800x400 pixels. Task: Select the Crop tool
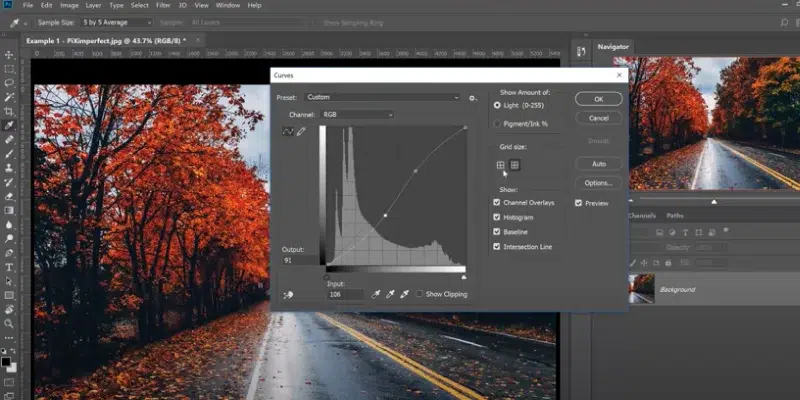[9, 111]
